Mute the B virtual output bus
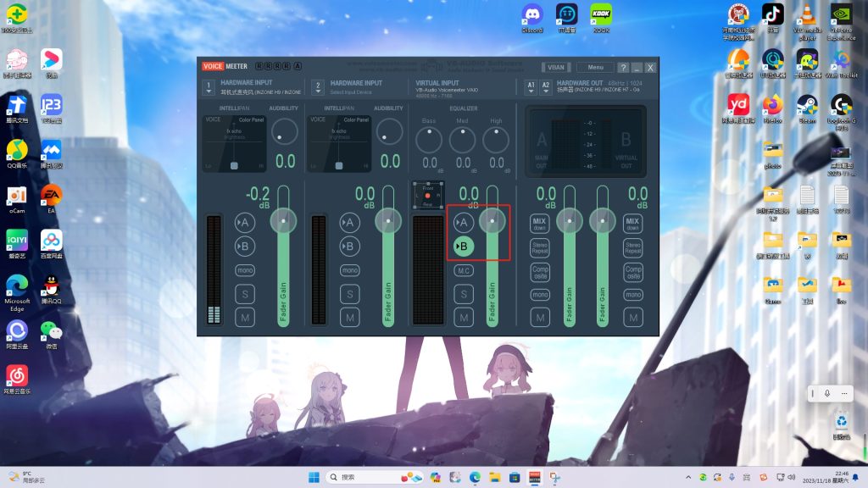868x488 pixels. click(x=632, y=318)
